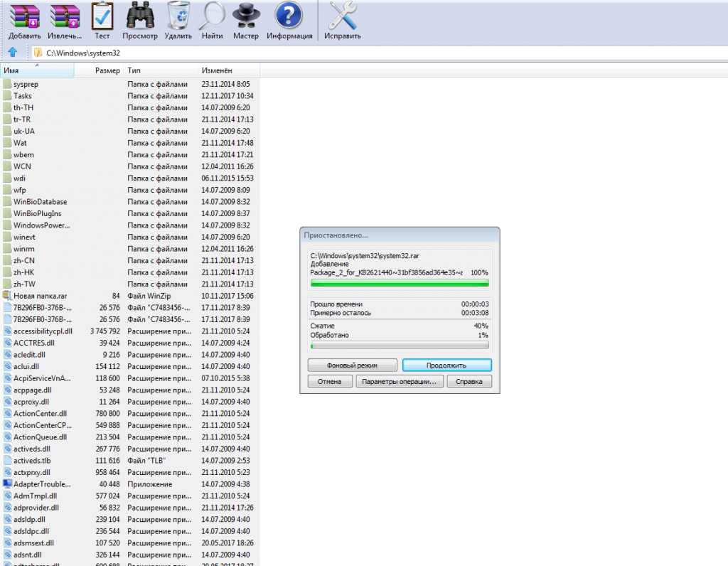Select winevt folder name
The width and height of the screenshot is (728, 566).
(24, 237)
